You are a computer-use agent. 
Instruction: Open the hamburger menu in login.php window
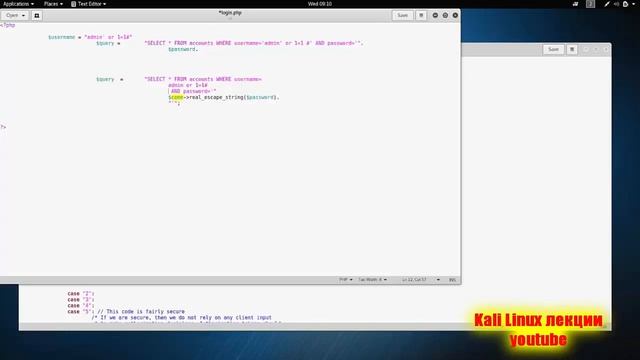pyautogui.click(x=421, y=16)
